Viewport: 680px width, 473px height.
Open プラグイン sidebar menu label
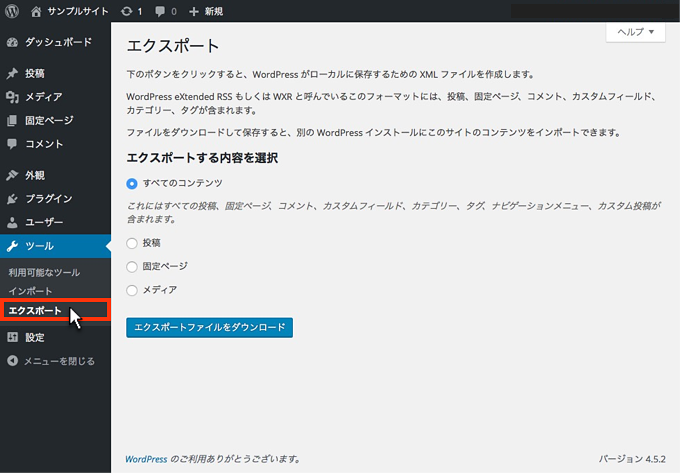[x=49, y=199]
